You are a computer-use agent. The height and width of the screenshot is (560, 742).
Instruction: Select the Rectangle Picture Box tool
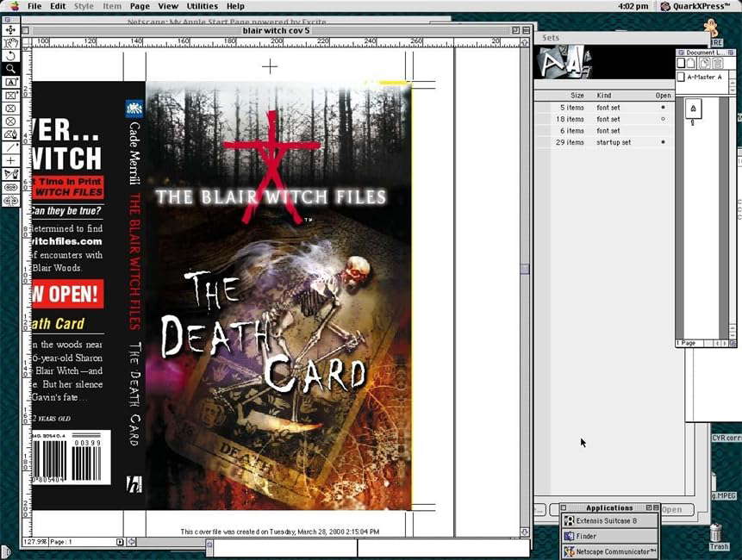(10, 95)
